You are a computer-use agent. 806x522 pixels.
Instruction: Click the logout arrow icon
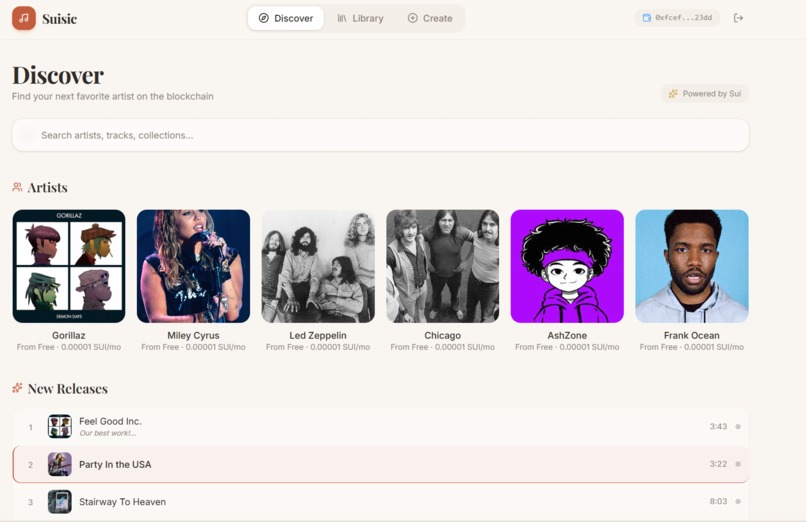click(x=738, y=18)
